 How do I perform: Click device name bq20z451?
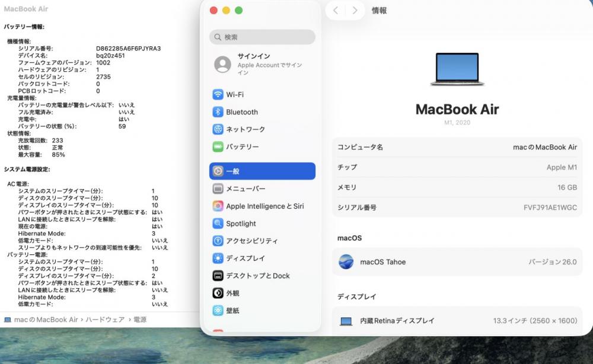[110, 56]
